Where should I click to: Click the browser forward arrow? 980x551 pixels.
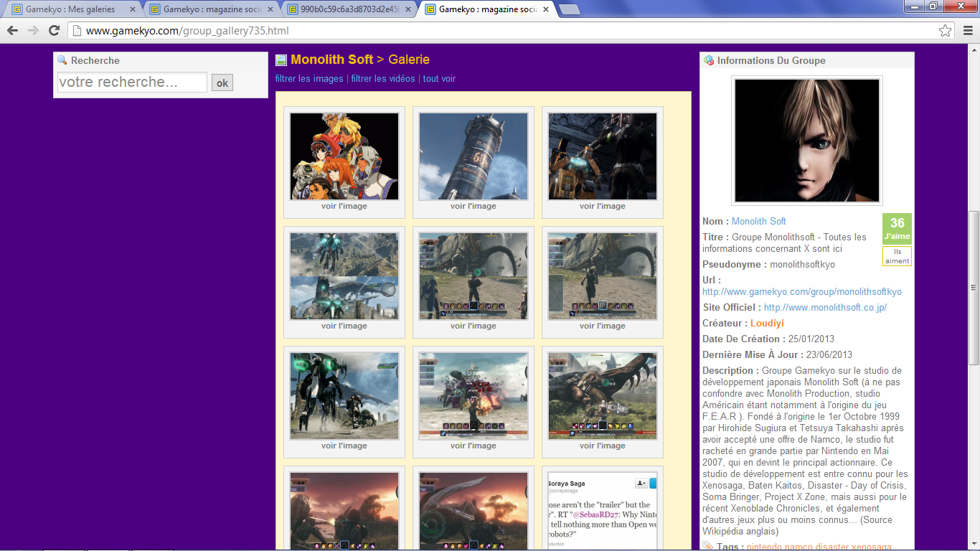[x=33, y=31]
